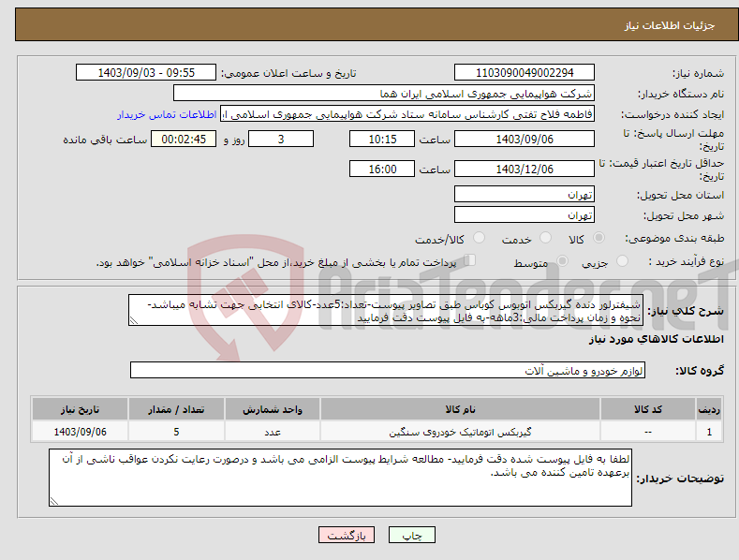Click the validity time field 16:00
739x560 pixels.
click(x=382, y=169)
